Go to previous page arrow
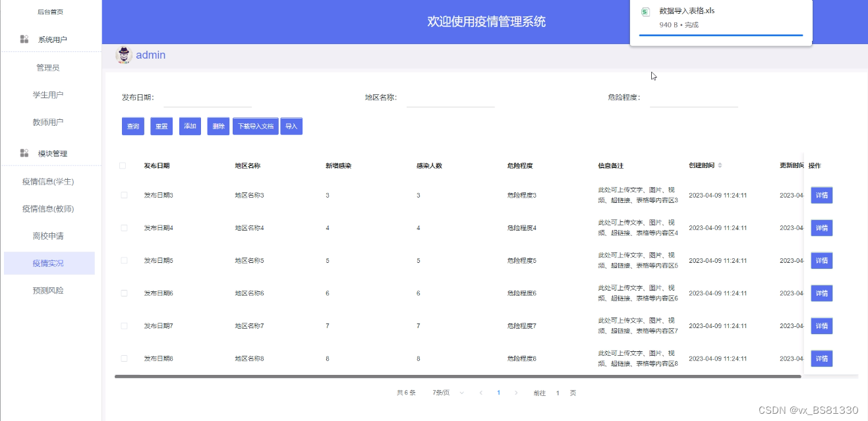 pyautogui.click(x=481, y=393)
